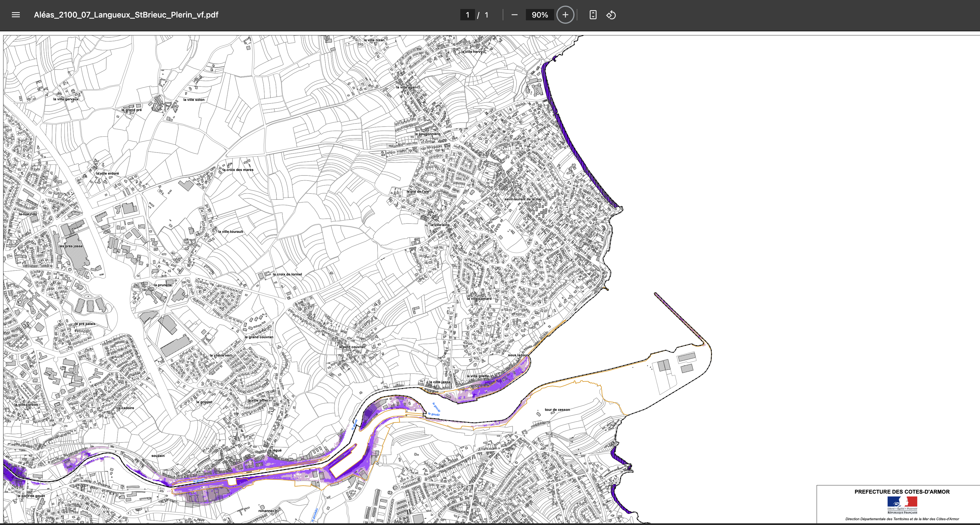The width and height of the screenshot is (980, 525).
Task: Click the 'la ville solon' label
Action: (194, 100)
